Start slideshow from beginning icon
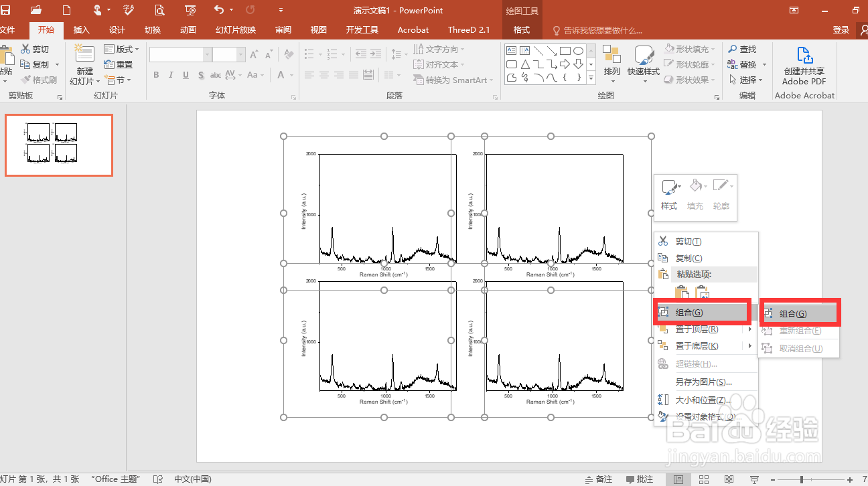The height and width of the screenshot is (486, 868). (x=190, y=10)
